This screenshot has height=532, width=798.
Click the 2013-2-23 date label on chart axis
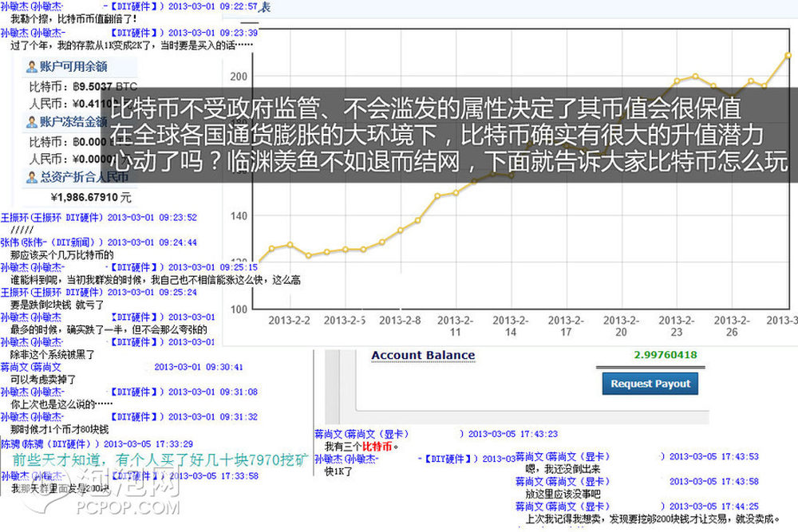[x=677, y=326]
